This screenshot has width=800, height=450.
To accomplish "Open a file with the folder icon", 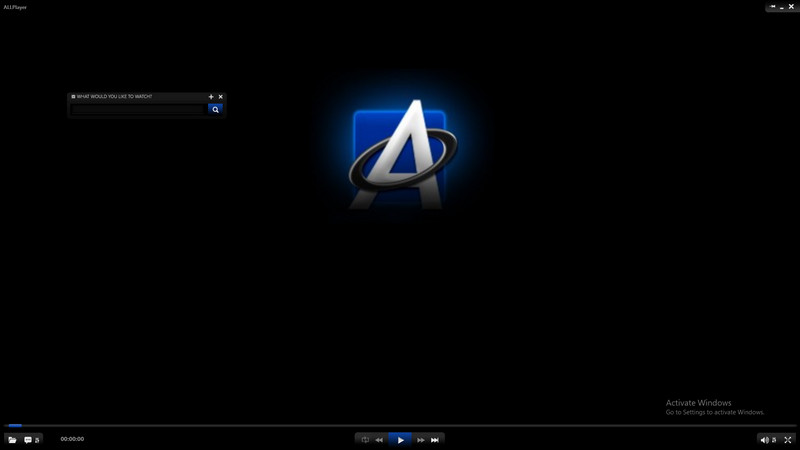I will click(x=12, y=440).
